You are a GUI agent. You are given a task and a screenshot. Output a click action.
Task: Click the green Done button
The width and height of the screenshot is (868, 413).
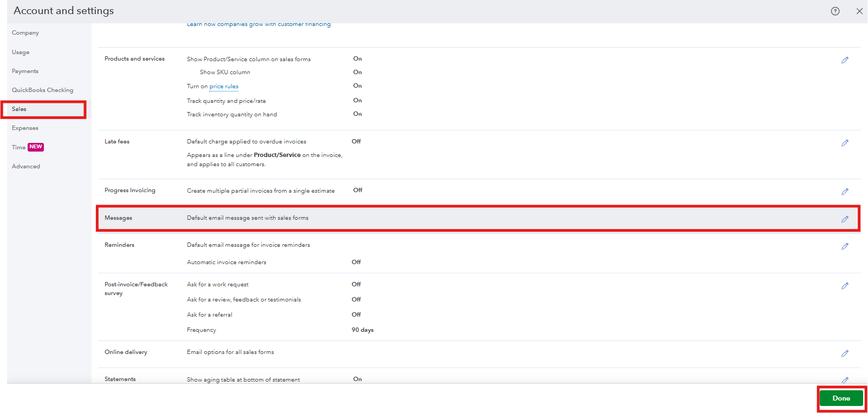click(841, 398)
